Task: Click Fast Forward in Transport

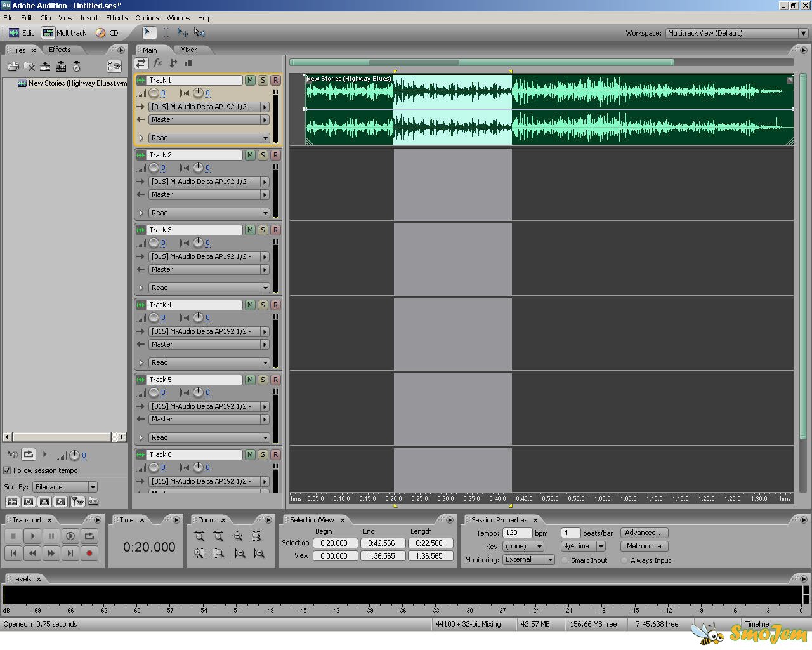Action: 51,553
